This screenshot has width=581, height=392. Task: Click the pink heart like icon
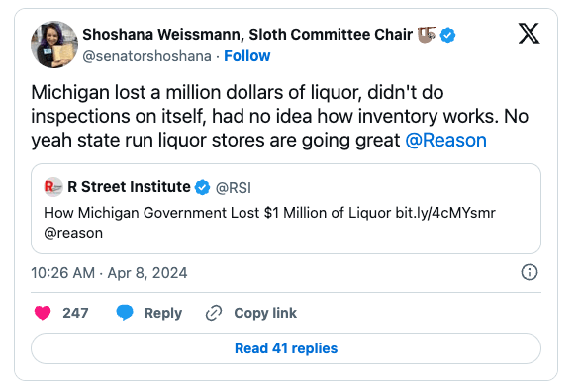click(x=43, y=313)
